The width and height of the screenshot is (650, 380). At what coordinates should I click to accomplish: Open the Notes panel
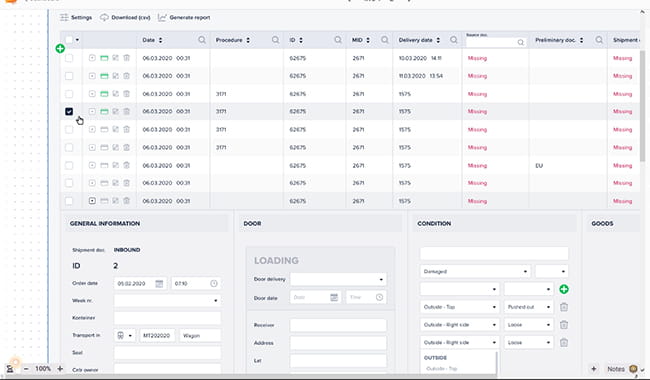(x=616, y=369)
